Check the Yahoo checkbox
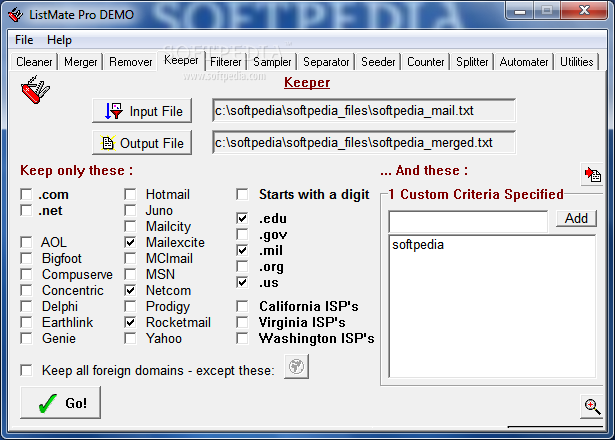 pyautogui.click(x=130, y=338)
